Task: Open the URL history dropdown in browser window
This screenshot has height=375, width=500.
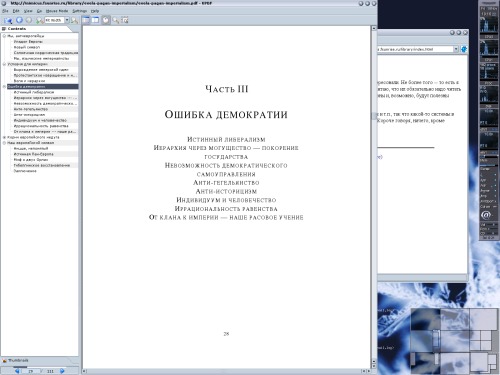Action: pyautogui.click(x=456, y=49)
